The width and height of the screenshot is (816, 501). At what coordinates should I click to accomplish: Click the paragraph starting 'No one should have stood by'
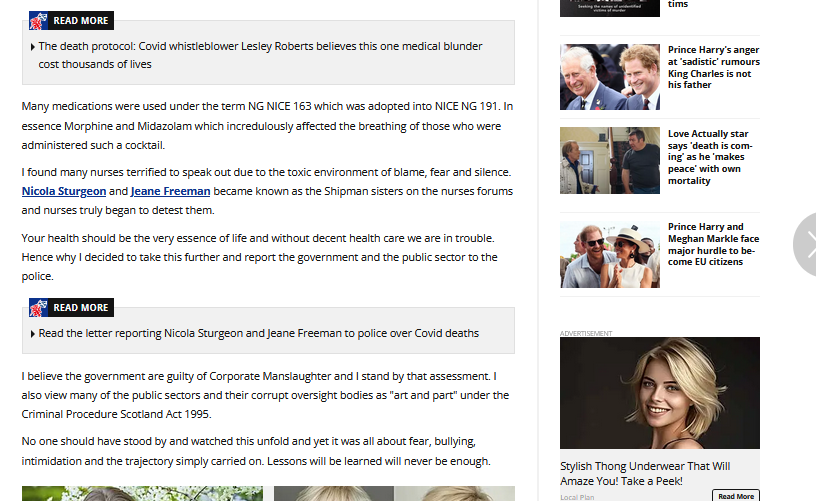(256, 451)
